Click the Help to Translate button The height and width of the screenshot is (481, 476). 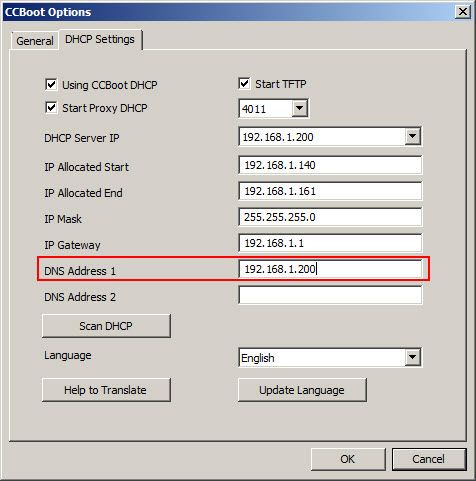pyautogui.click(x=106, y=390)
